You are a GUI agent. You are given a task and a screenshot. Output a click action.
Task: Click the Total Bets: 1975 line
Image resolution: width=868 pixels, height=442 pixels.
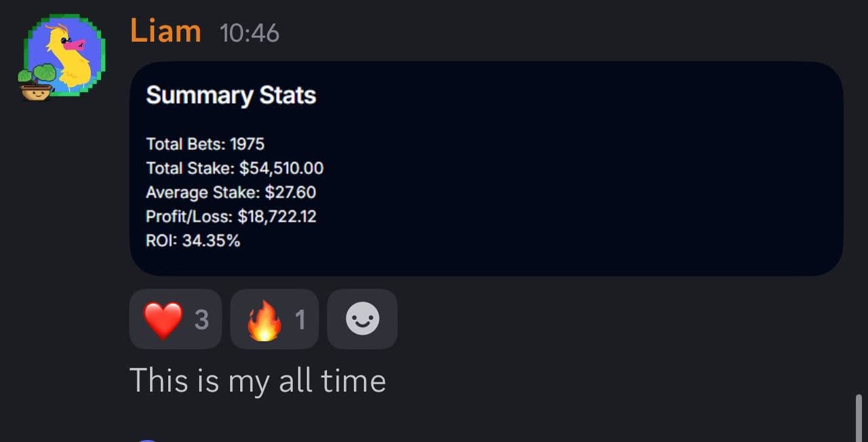click(205, 144)
